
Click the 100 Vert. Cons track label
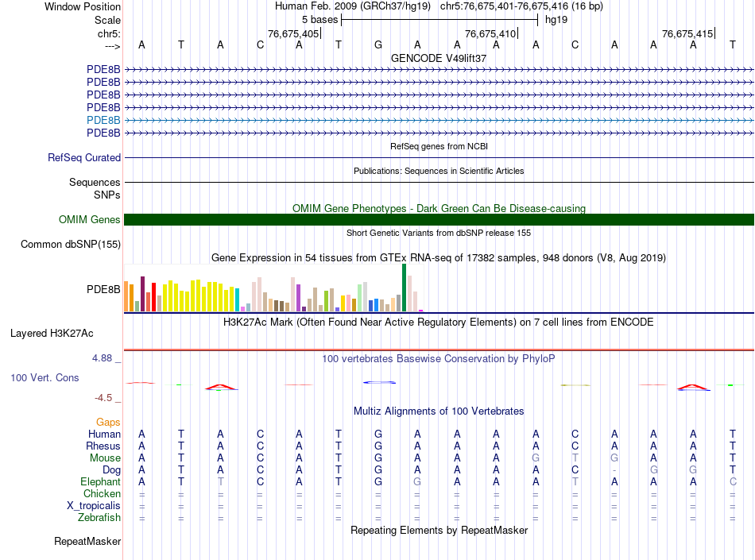click(x=45, y=377)
